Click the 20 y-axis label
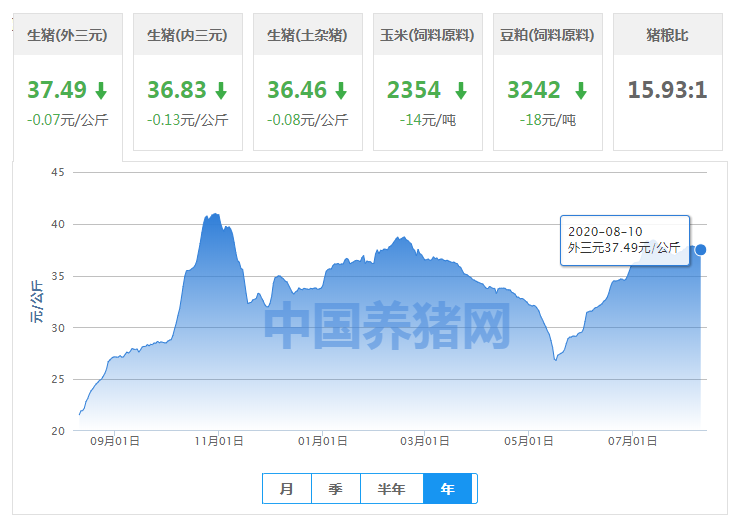The width and height of the screenshot is (735, 525). pyautogui.click(x=58, y=431)
